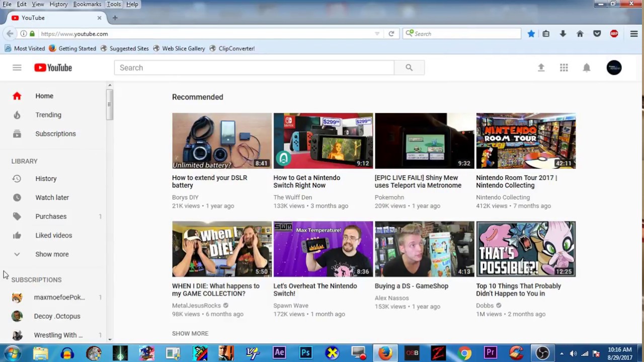The height and width of the screenshot is (362, 644).
Task: Open the Edit menu
Action: [22, 4]
